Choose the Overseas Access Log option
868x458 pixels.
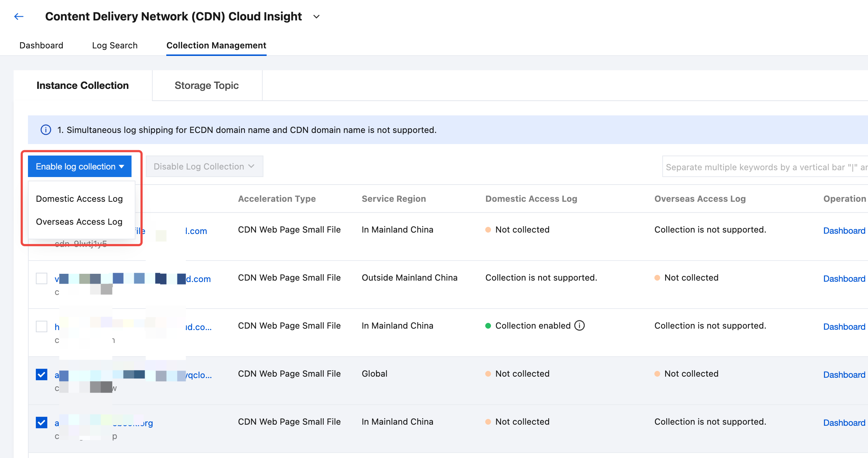(x=79, y=221)
